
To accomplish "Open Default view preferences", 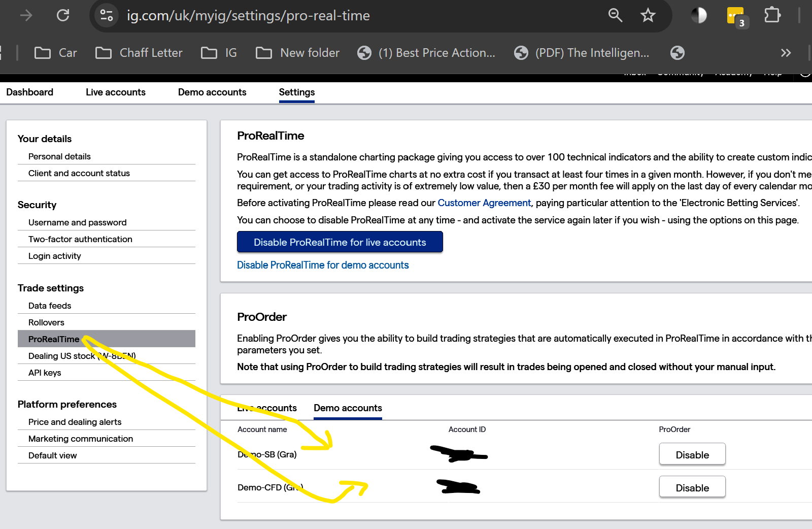I will 107,455.
